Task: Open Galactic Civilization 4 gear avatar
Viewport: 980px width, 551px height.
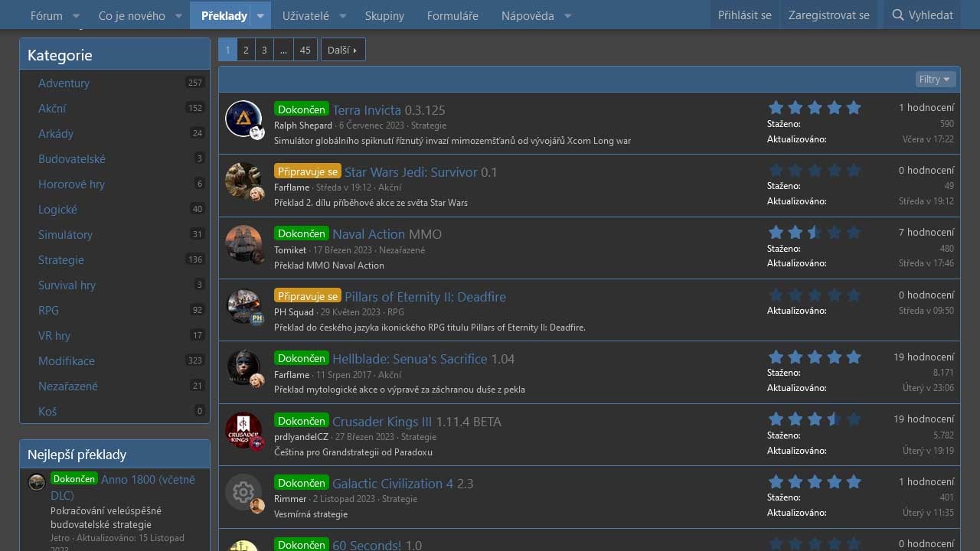Action: [243, 493]
